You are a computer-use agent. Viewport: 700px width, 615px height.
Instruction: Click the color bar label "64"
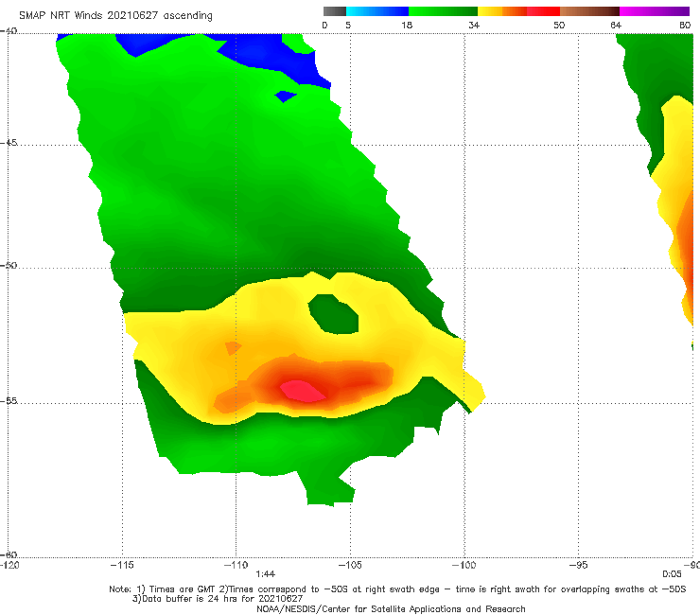pyautogui.click(x=616, y=25)
